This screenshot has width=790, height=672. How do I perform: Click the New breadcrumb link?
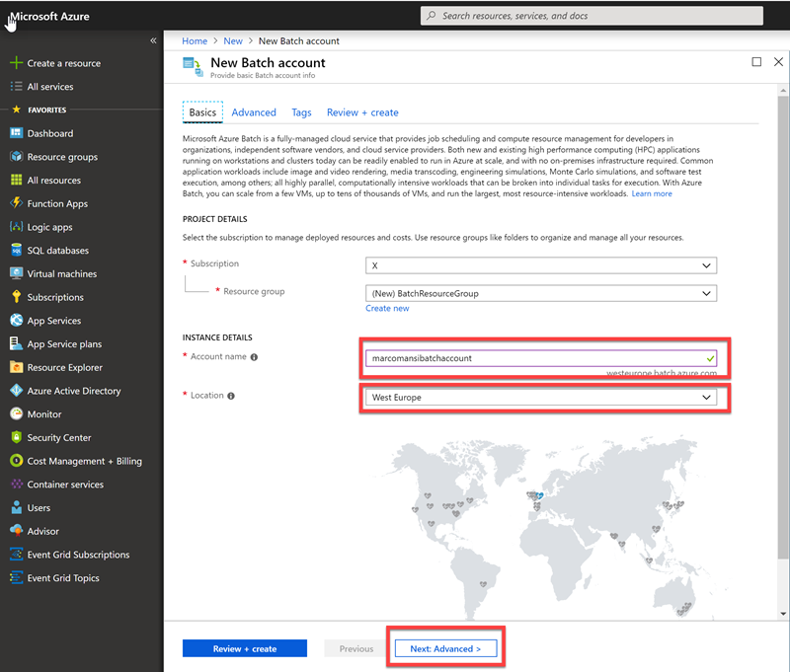233,40
